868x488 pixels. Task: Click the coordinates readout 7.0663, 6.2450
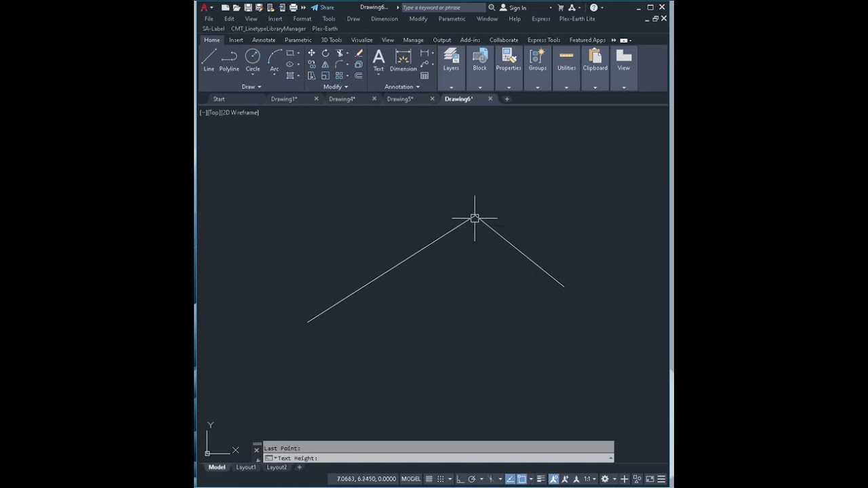pyautogui.click(x=366, y=479)
